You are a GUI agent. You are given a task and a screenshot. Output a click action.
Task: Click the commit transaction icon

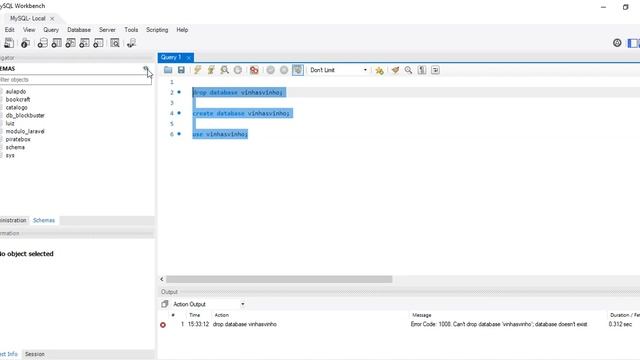(271, 70)
